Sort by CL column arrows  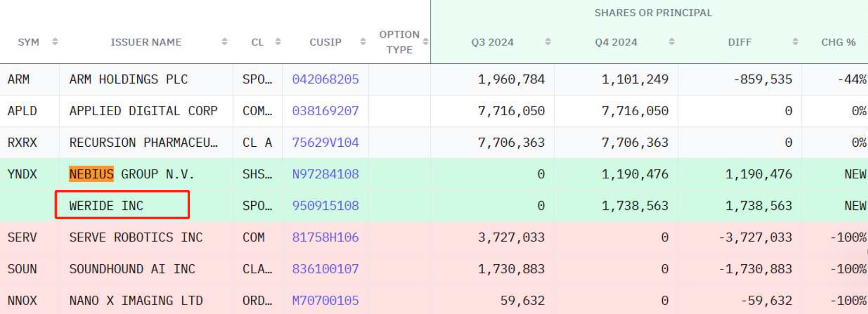point(278,42)
